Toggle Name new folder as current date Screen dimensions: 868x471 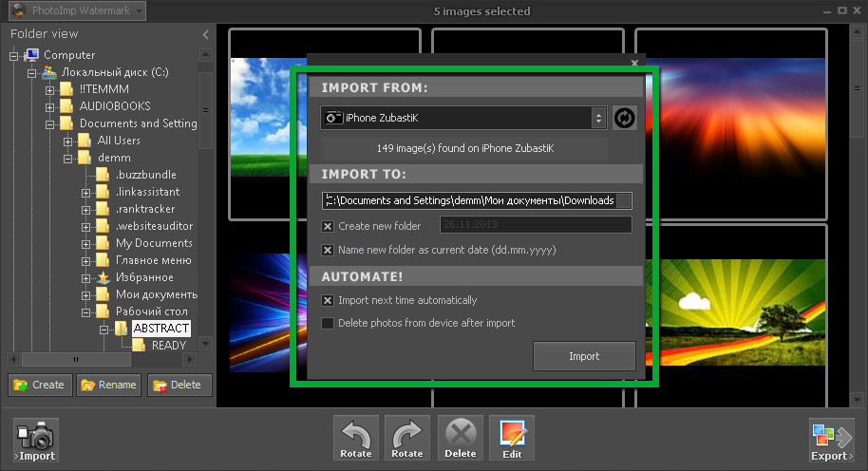[328, 250]
